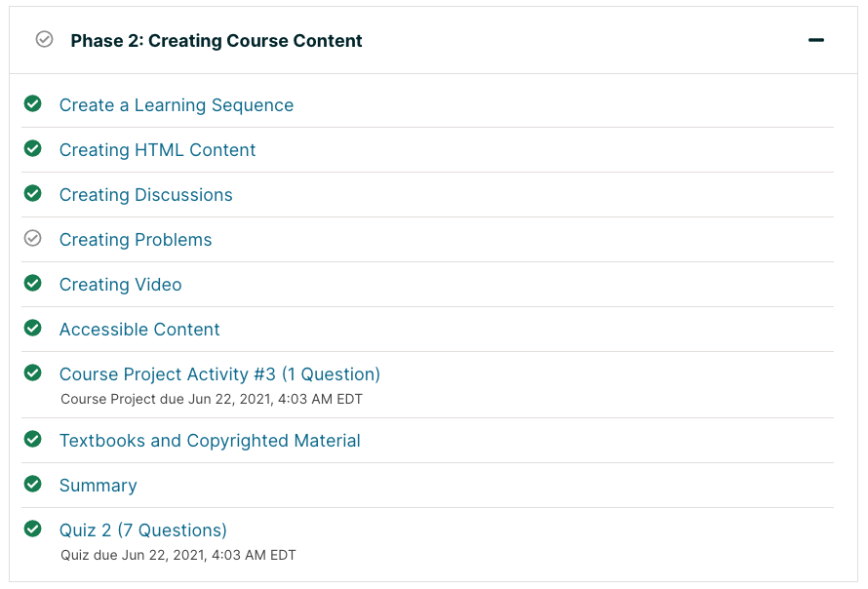Open Quiz 2 with 7 questions
The width and height of the screenshot is (868, 589).
pyautogui.click(x=143, y=530)
